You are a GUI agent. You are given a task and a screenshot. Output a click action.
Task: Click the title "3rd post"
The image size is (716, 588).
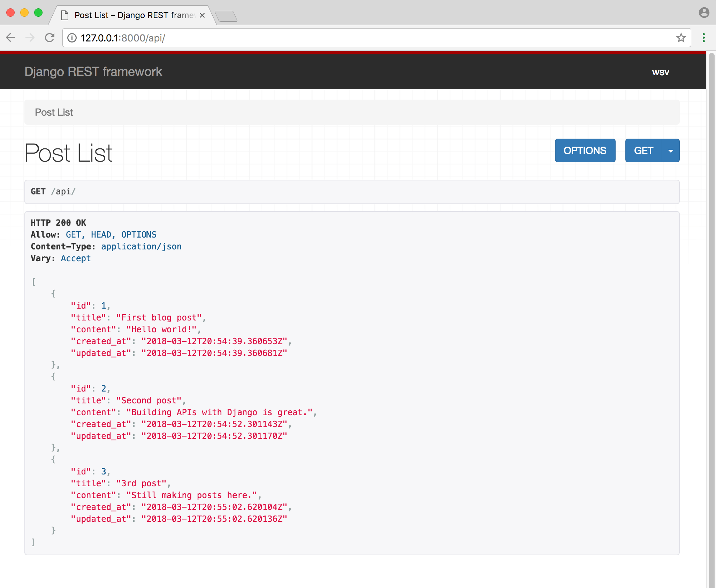click(141, 483)
